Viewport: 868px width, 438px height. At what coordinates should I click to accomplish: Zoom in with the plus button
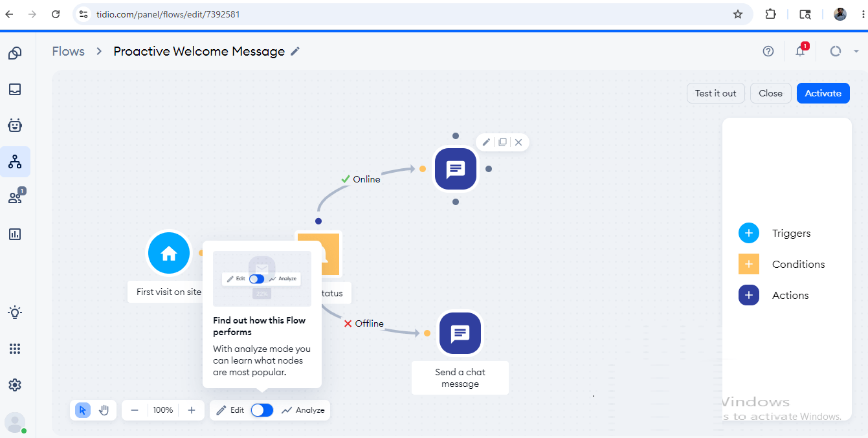[192, 410]
